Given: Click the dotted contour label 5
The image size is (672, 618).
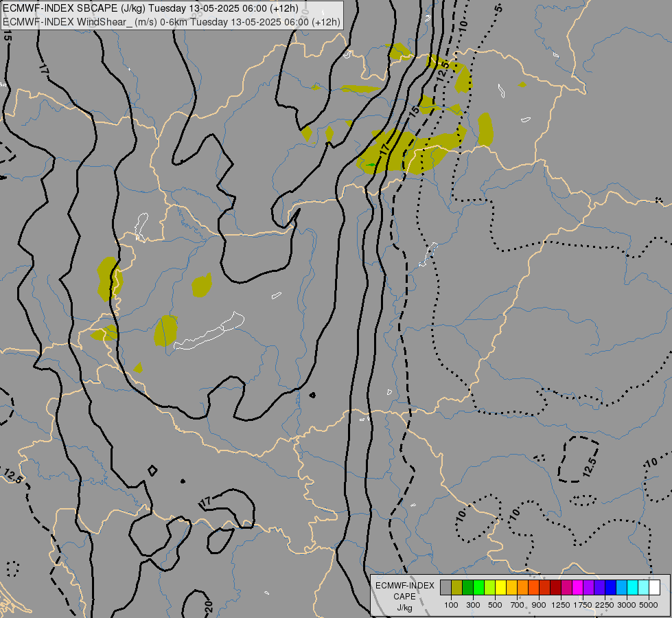Looking at the screenshot, I should tap(498, 8).
